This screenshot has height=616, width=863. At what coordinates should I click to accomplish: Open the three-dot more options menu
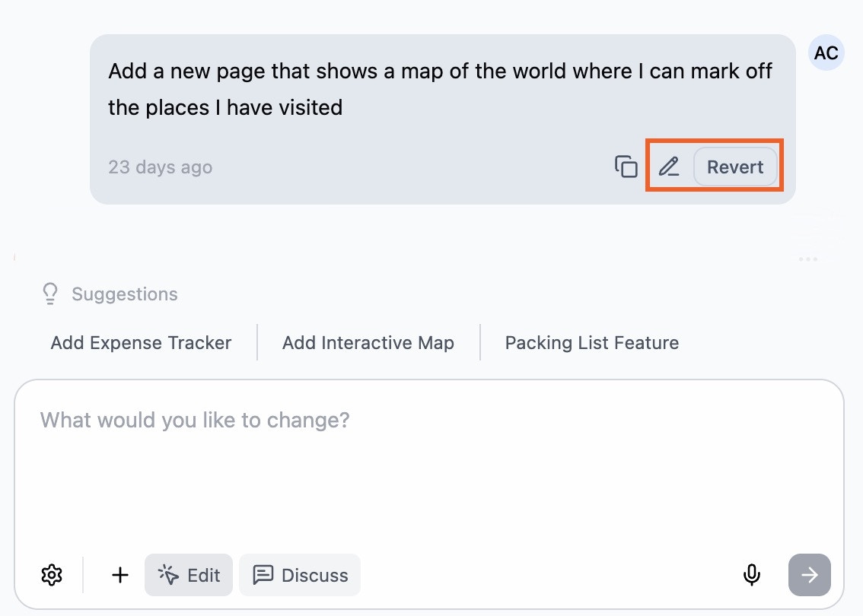pos(808,259)
